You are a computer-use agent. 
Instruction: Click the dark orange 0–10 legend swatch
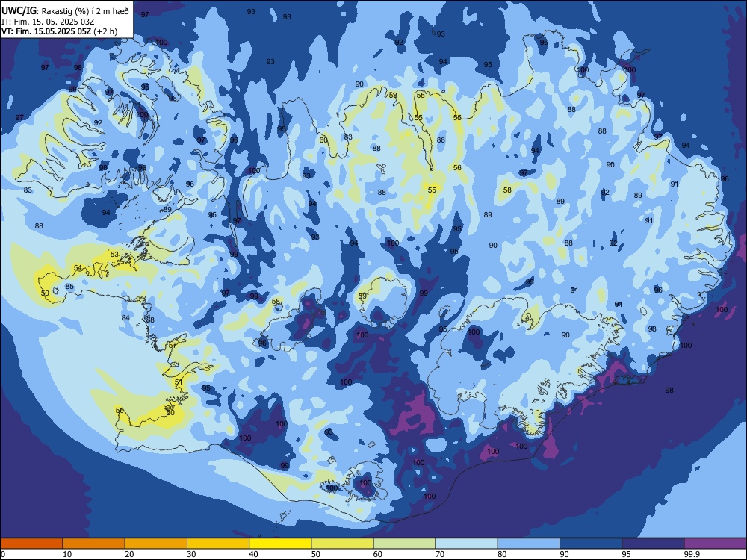pos(31,544)
